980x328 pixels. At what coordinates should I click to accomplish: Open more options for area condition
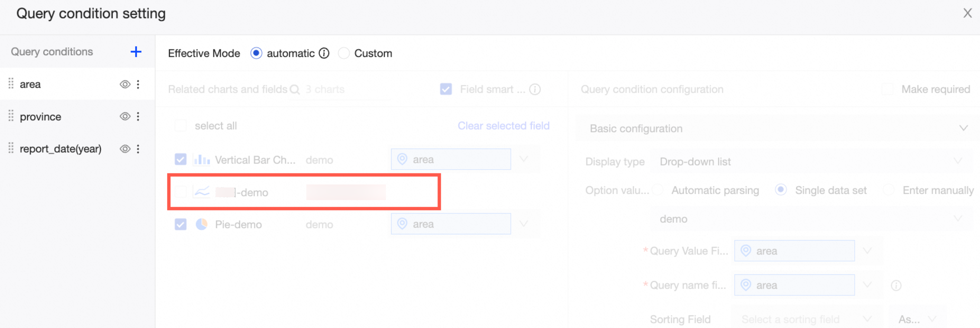(138, 84)
